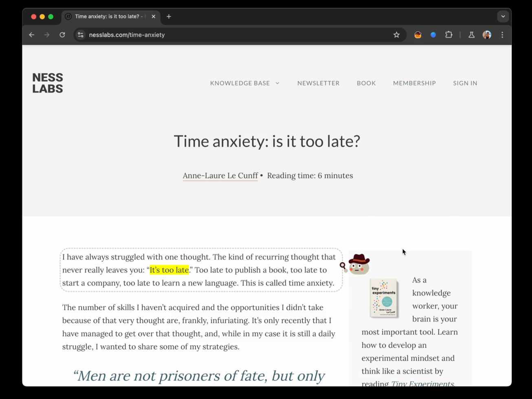Go to the Membership nav item
Screen dimensions: 532x399
[414, 83]
